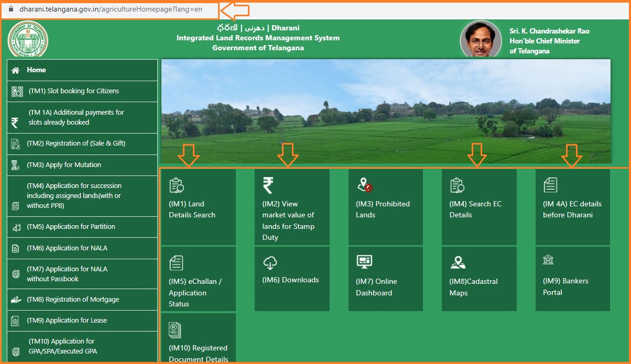
Task: Click the Online Dashboard monitor icon
Action: pos(364,262)
